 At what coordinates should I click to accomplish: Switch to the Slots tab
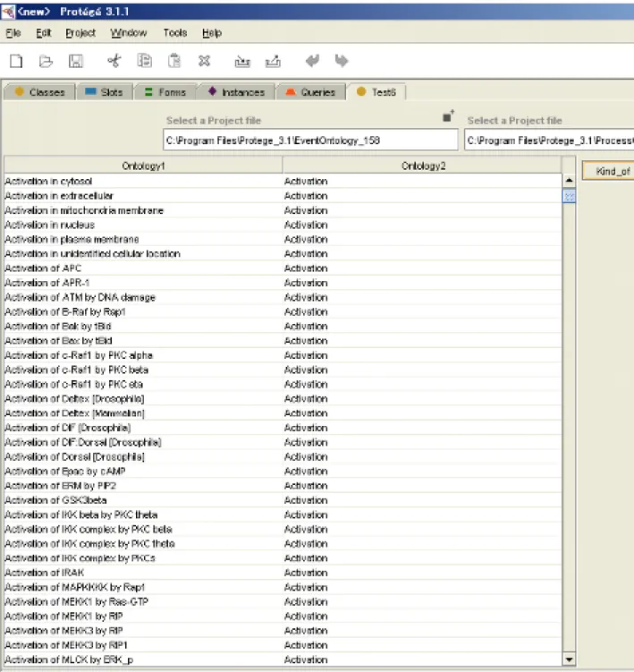[x=105, y=92]
